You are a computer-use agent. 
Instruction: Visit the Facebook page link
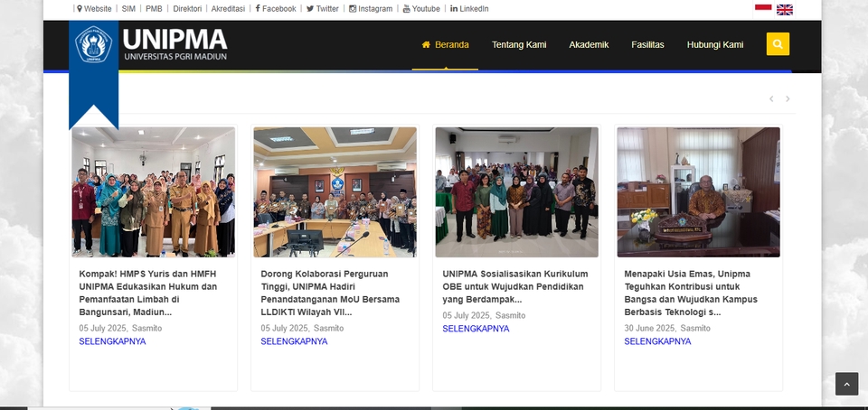point(276,9)
